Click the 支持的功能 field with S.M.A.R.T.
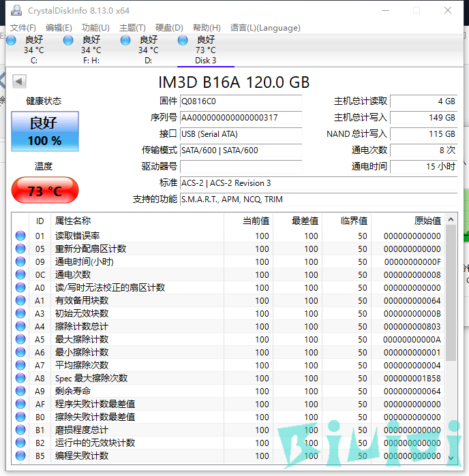 [x=318, y=200]
